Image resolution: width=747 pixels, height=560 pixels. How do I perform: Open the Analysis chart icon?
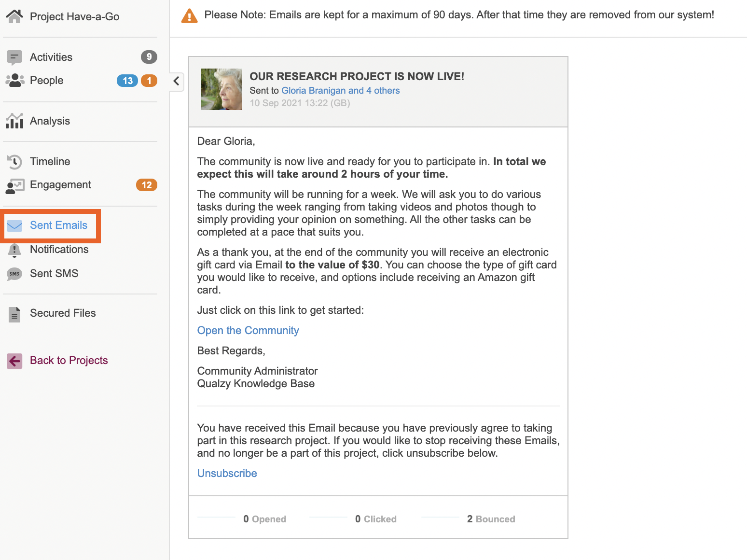[14, 121]
